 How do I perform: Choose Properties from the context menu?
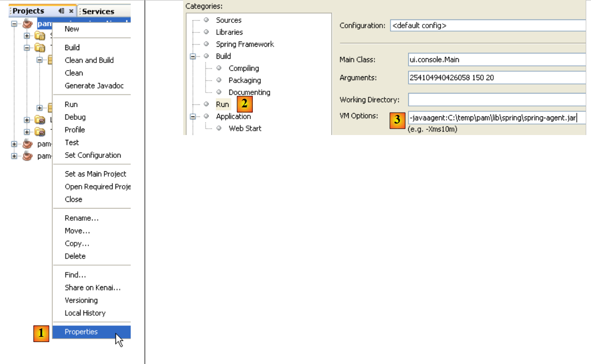click(81, 332)
